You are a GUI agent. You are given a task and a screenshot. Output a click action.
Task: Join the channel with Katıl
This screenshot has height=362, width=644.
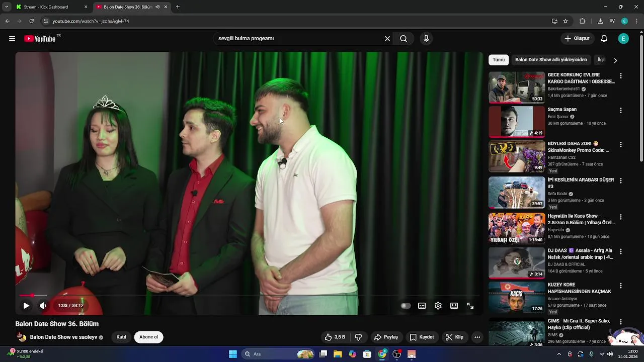[x=121, y=337]
